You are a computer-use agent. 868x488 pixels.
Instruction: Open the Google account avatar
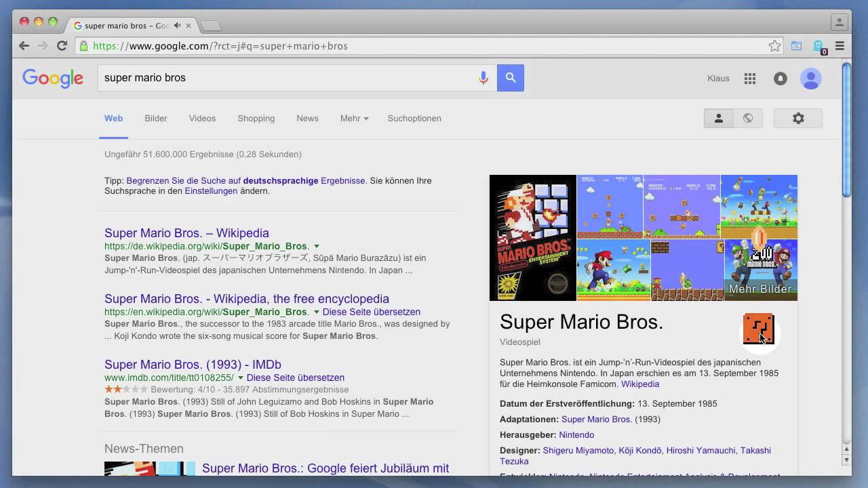click(810, 79)
